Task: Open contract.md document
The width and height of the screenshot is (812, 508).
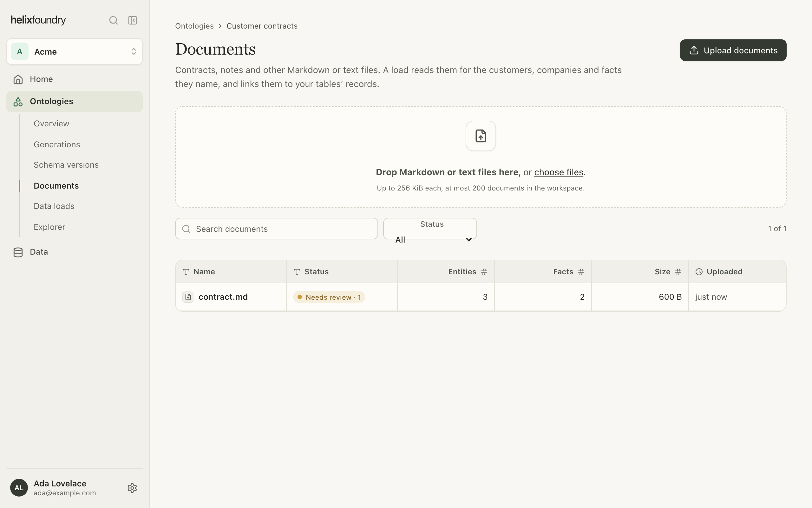Action: [223, 297]
